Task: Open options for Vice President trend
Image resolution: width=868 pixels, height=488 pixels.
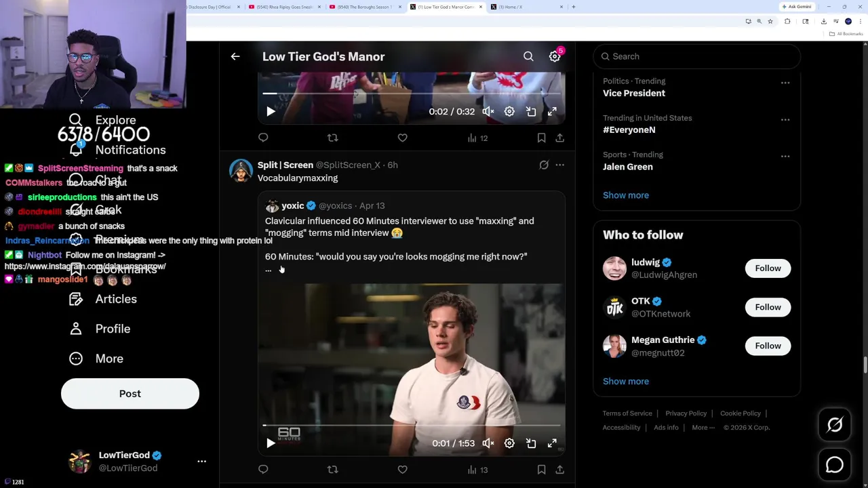Action: pyautogui.click(x=785, y=83)
